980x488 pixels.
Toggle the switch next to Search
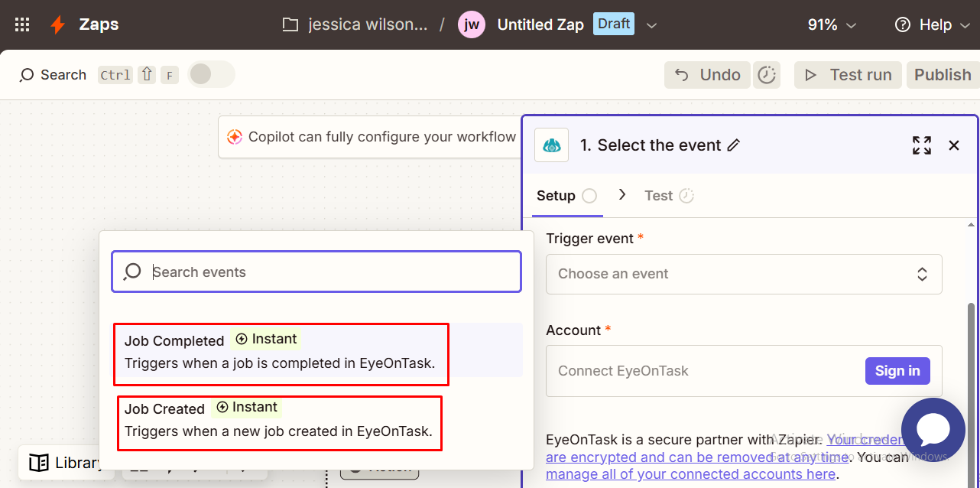tap(211, 74)
